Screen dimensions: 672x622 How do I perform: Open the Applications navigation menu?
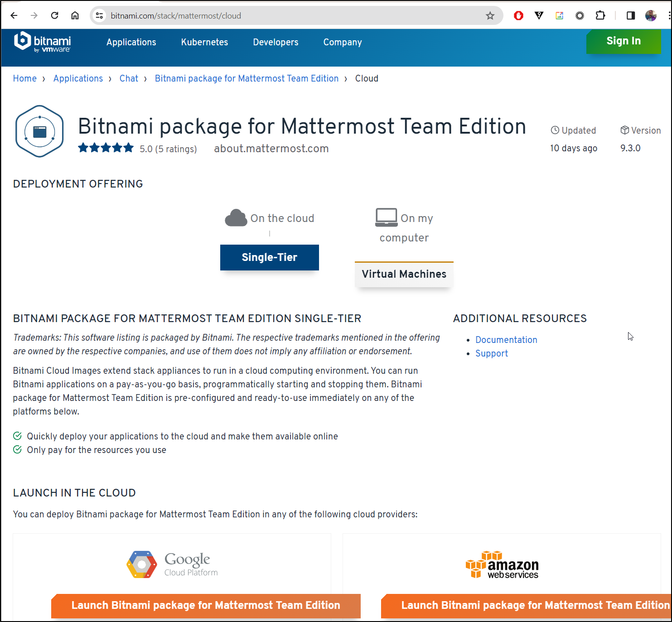coord(131,42)
